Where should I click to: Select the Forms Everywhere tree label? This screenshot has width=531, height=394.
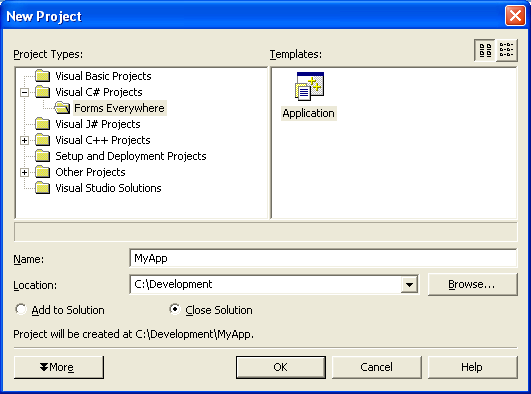click(x=120, y=108)
